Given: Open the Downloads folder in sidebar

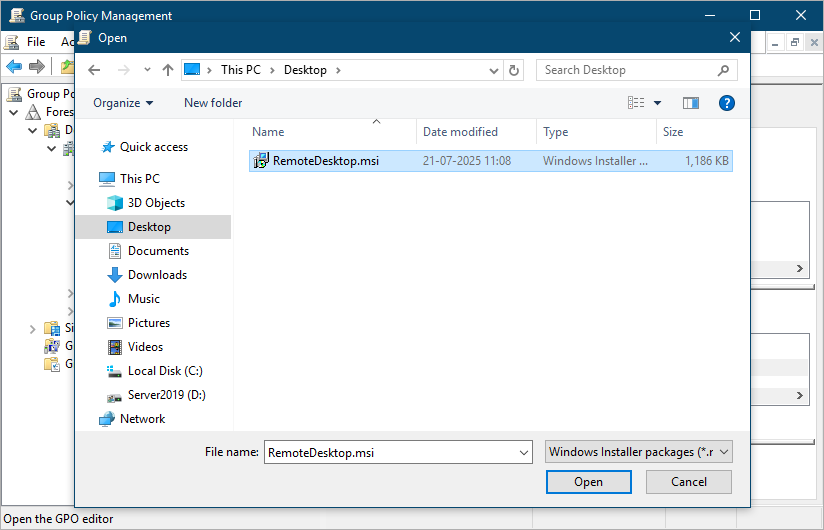Looking at the screenshot, I should (157, 275).
